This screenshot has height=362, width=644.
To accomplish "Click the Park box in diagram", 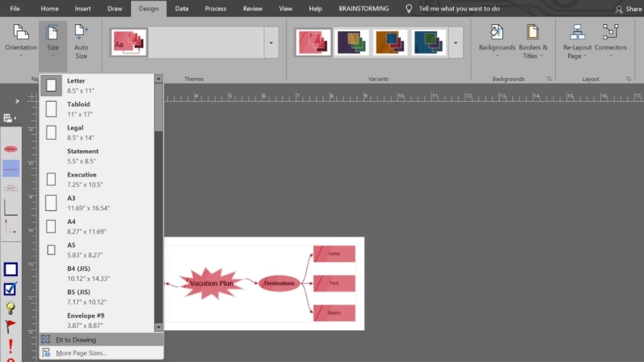I will click(x=334, y=283).
